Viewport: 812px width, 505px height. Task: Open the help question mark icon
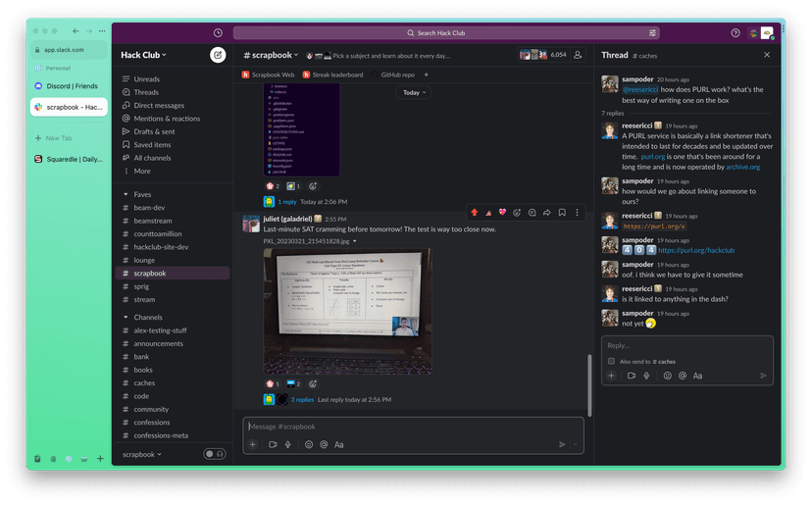pyautogui.click(x=736, y=32)
